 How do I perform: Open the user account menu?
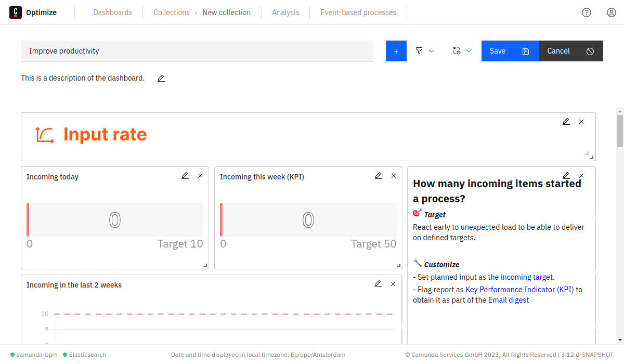coord(612,12)
